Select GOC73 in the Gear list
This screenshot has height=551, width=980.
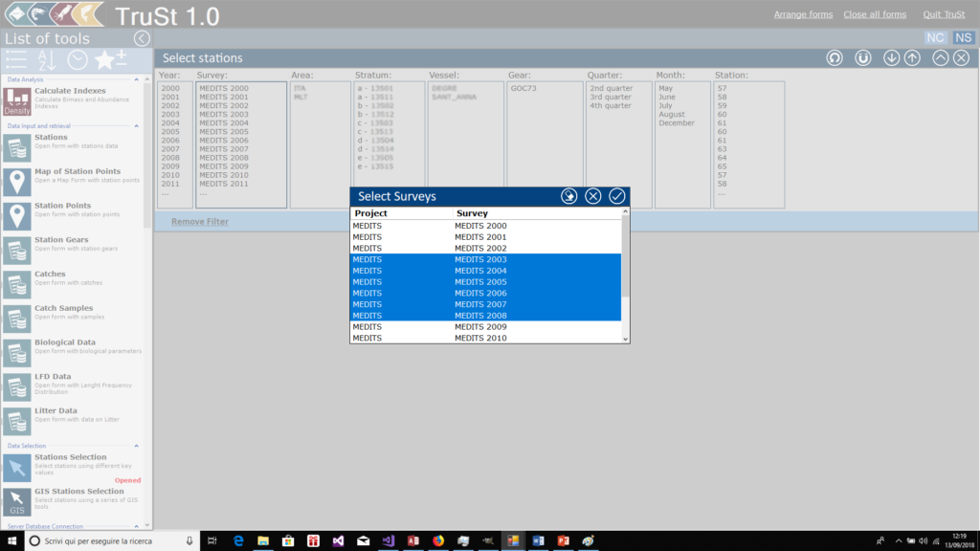point(523,88)
